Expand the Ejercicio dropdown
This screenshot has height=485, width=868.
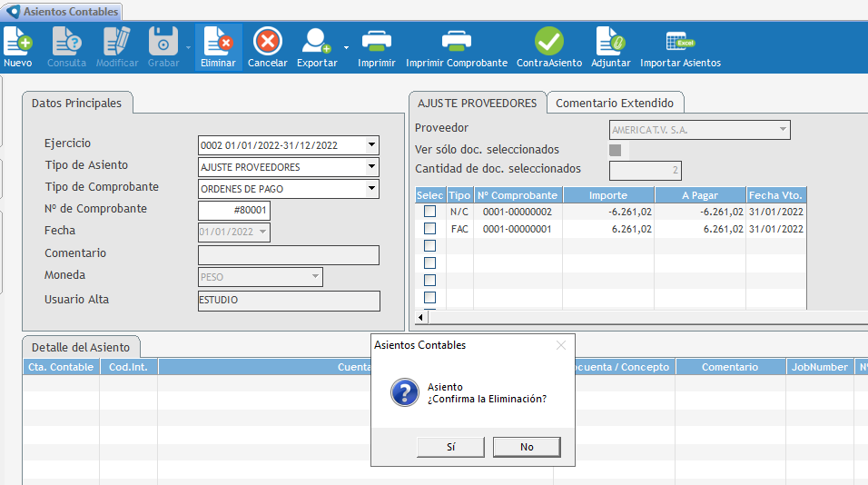pyautogui.click(x=371, y=145)
